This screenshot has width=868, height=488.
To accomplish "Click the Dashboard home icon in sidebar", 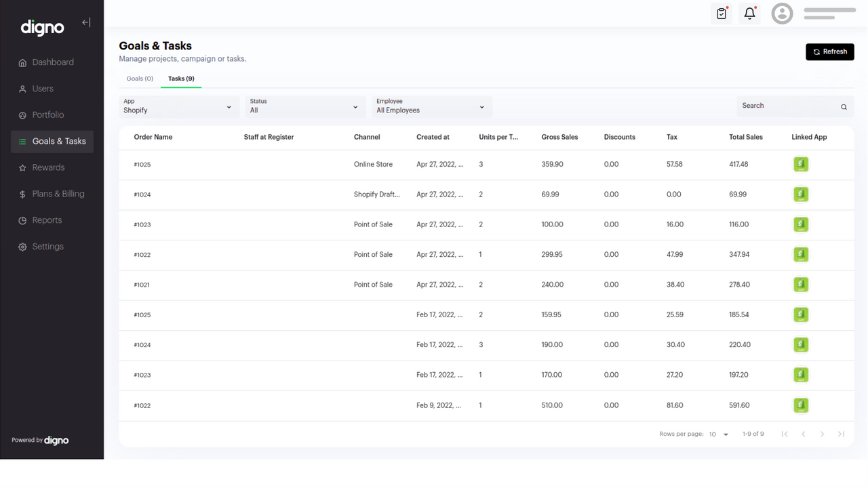I will click(22, 62).
